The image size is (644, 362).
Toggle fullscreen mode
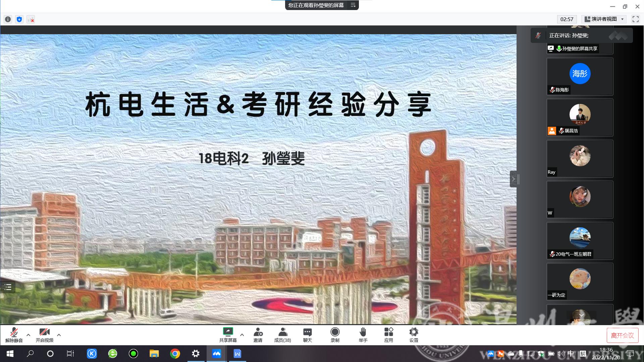pyautogui.click(x=635, y=19)
